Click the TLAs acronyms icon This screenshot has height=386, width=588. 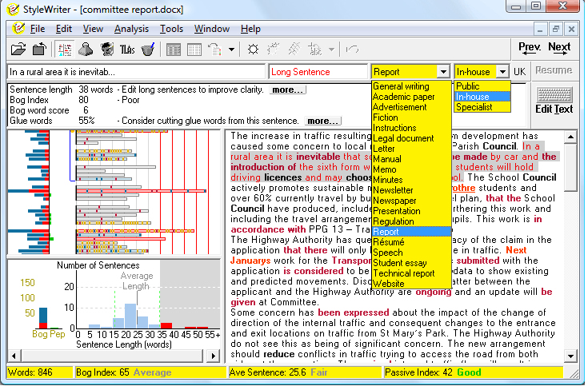(127, 49)
